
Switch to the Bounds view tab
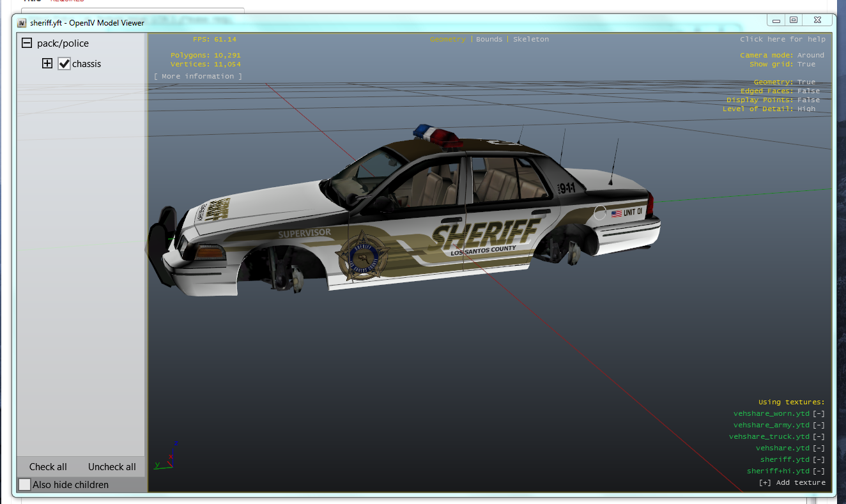[489, 40]
